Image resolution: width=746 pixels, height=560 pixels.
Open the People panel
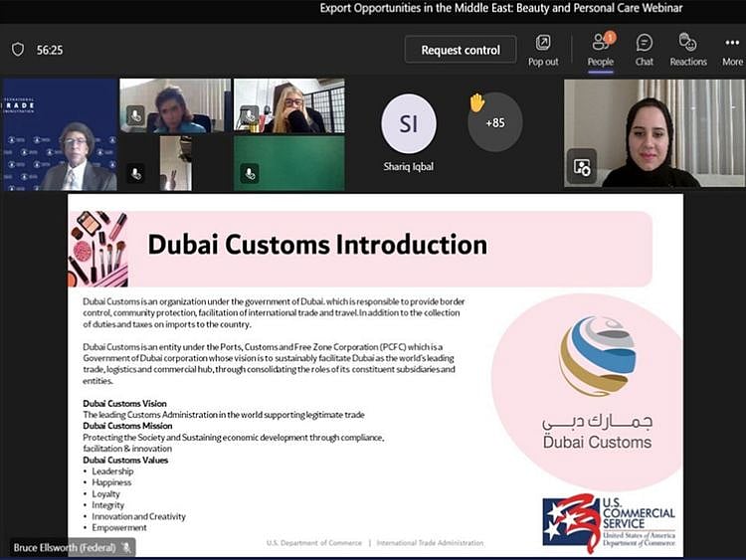click(x=601, y=50)
